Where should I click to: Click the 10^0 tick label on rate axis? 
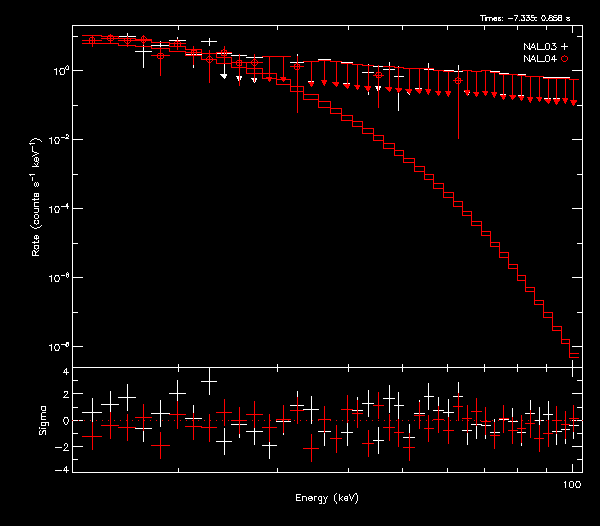(x=60, y=71)
